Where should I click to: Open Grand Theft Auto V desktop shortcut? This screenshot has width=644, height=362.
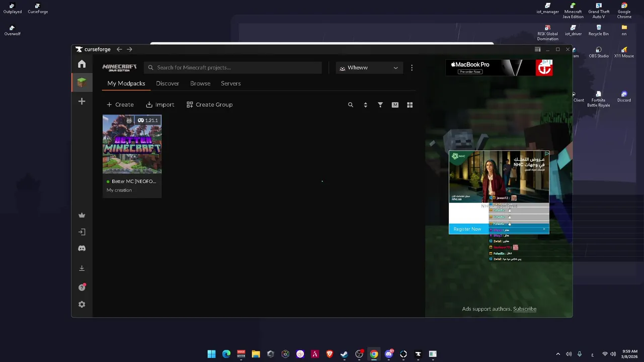point(599,11)
